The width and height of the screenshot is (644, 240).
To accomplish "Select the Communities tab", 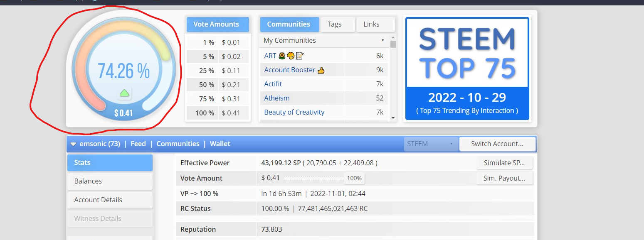I will coord(289,24).
